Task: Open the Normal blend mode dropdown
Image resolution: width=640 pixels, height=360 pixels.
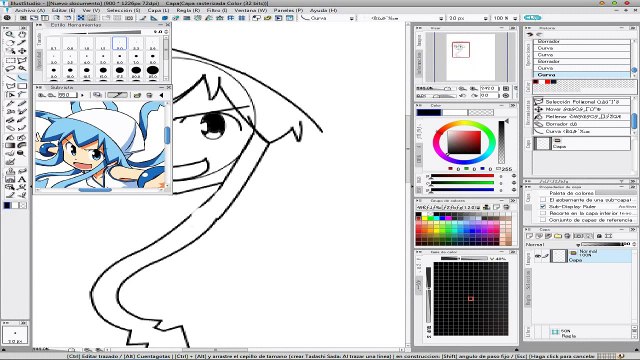Action: click(578, 244)
